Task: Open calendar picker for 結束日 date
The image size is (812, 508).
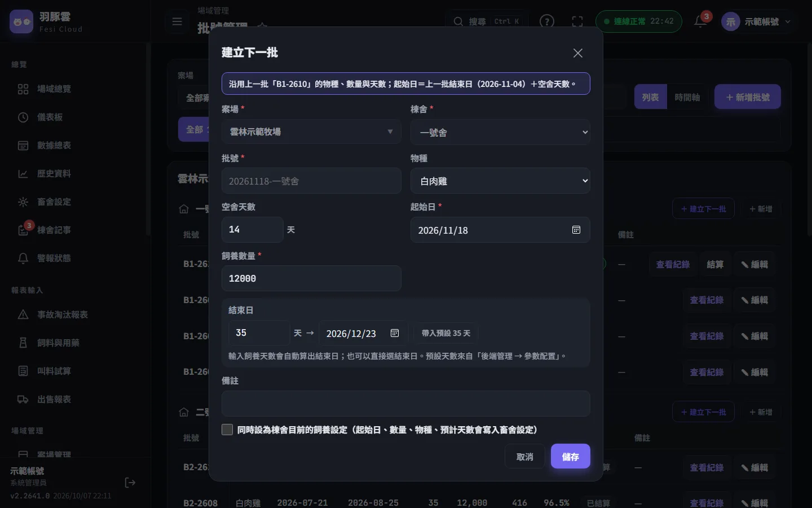Action: [395, 333]
